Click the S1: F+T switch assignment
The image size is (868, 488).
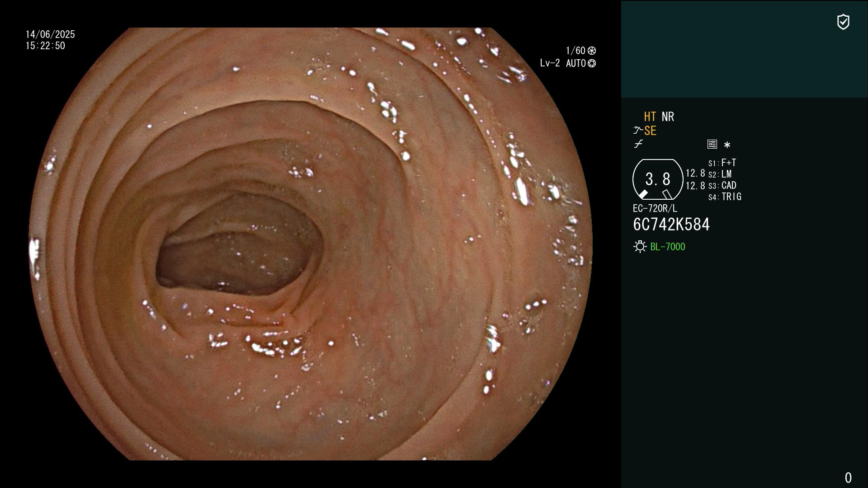722,163
